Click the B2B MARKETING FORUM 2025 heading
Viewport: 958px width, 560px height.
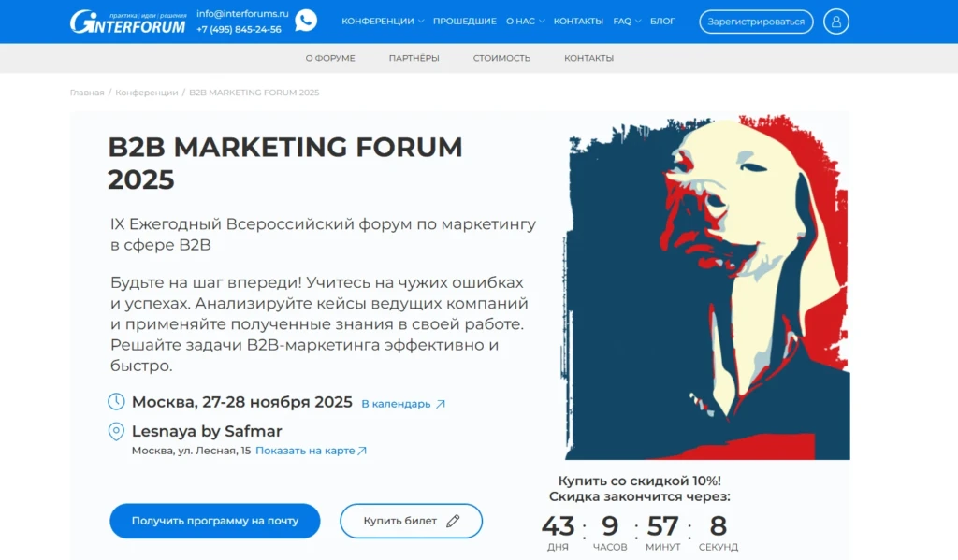click(284, 163)
